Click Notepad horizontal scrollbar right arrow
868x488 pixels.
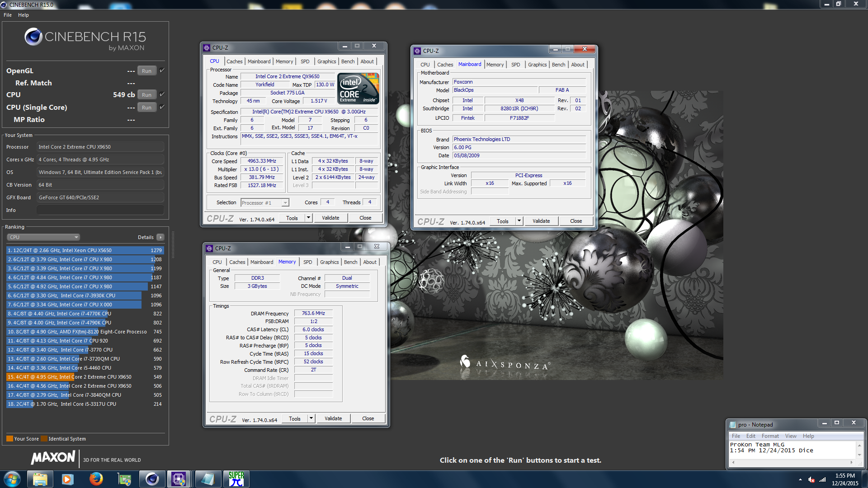(x=852, y=462)
